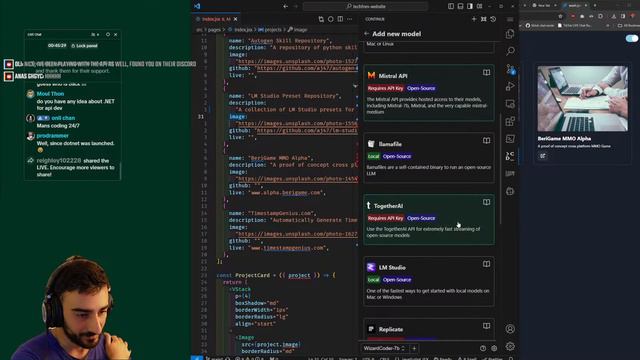Open www.timestampgenius.com link in code

(x=287, y=248)
